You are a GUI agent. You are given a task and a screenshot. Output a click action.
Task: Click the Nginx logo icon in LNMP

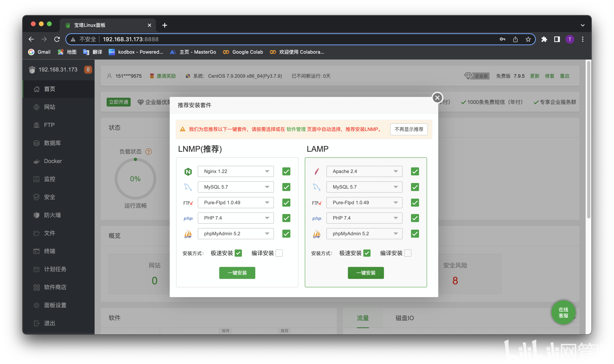coord(188,171)
